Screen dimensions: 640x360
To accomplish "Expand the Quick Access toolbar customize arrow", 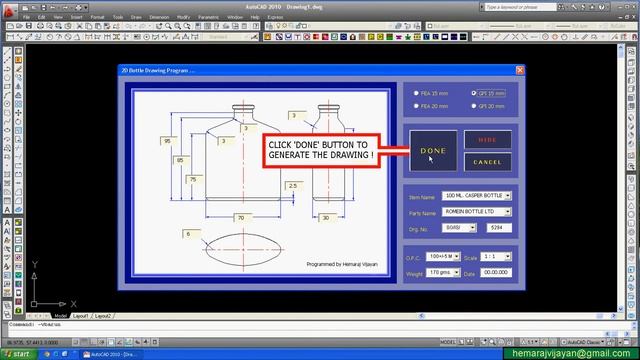I will 86,8.
